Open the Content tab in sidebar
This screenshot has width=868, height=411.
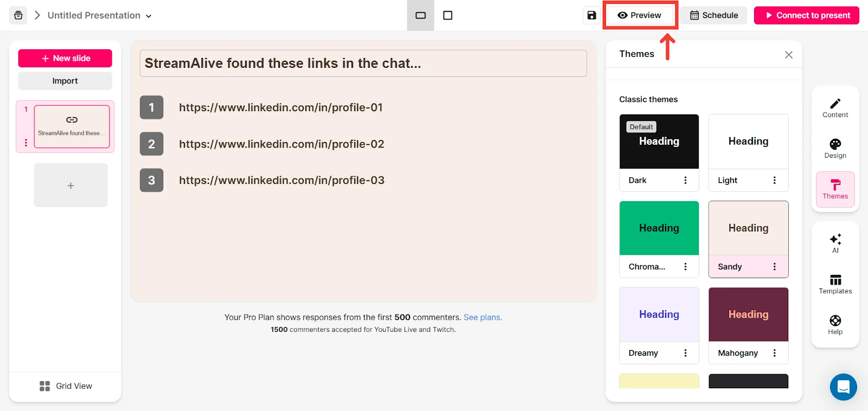coord(835,108)
